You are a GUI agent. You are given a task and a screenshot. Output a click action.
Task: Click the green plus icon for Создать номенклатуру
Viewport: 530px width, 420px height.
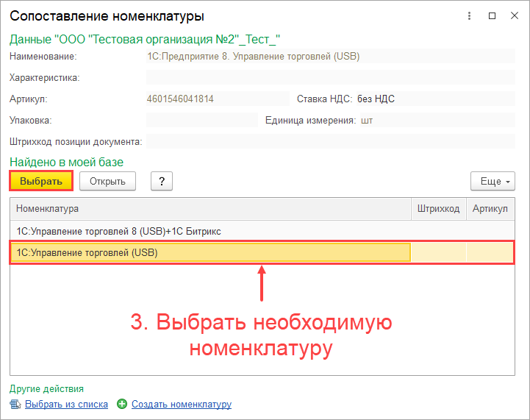(x=122, y=404)
